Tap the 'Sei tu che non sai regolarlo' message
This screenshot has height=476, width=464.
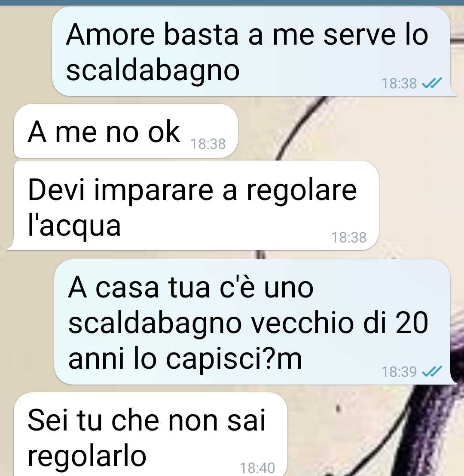(x=150, y=434)
